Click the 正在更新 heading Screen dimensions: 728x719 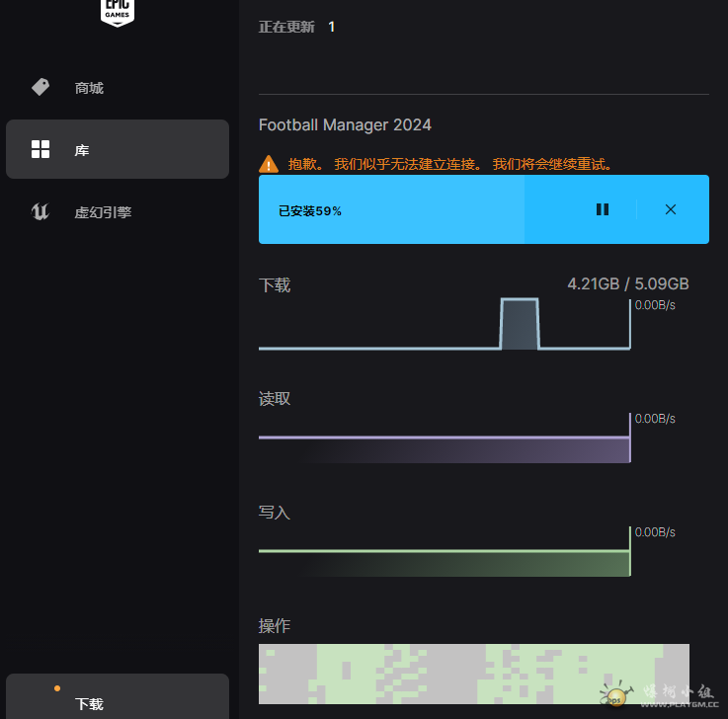286,27
